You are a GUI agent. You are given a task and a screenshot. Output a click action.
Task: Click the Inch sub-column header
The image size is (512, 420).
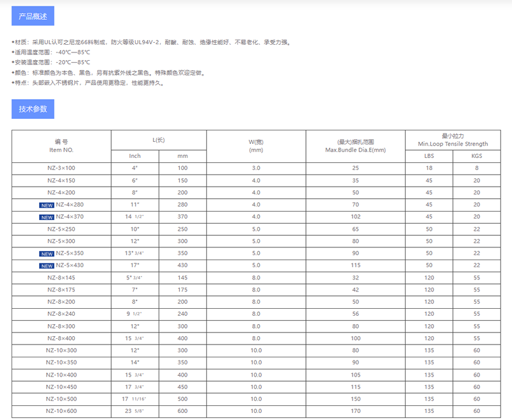click(134, 155)
